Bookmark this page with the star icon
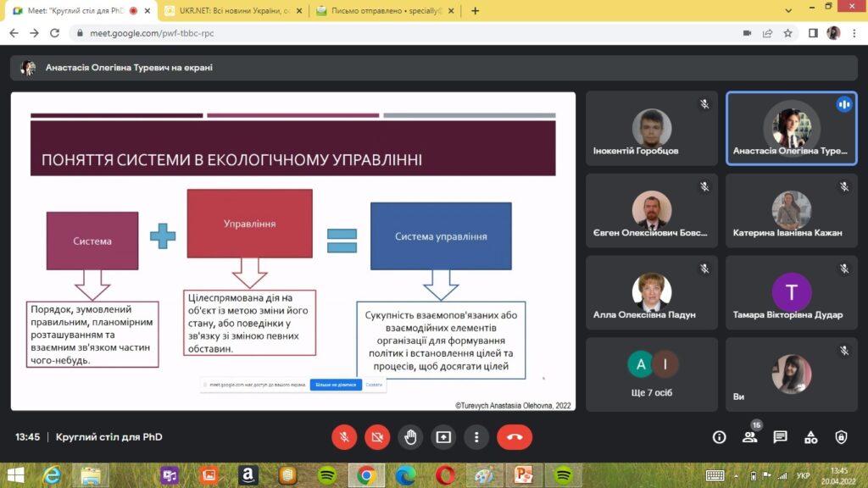 point(788,33)
